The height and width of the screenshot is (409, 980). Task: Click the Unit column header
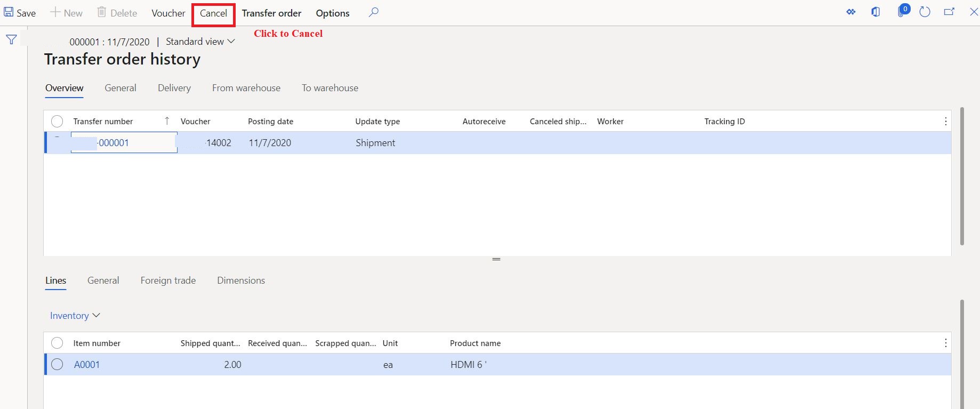pyautogui.click(x=390, y=343)
